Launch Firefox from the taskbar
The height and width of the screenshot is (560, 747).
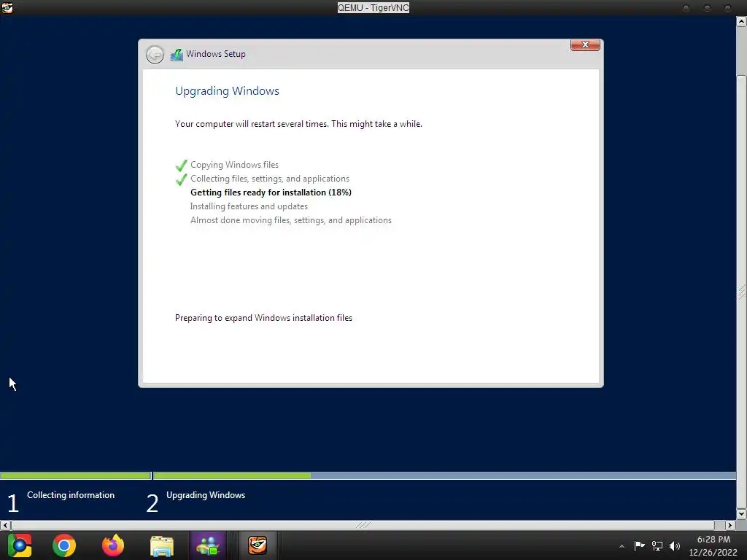[x=113, y=545]
